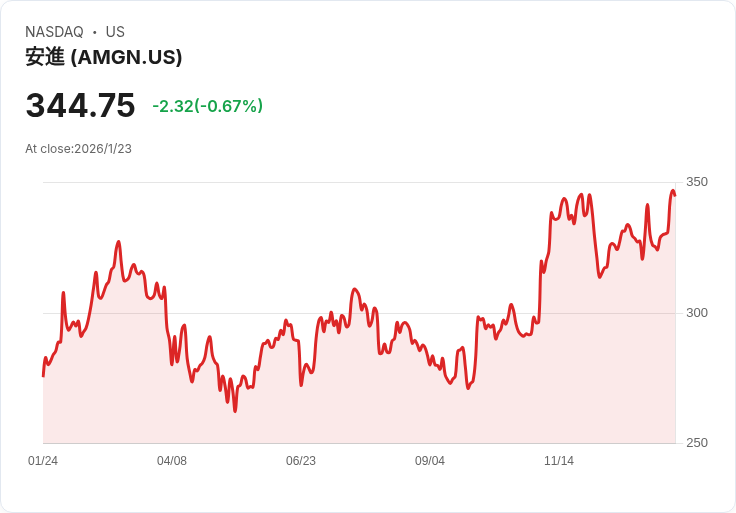Select the 344.75 current price
The image size is (736, 513).
pyautogui.click(x=80, y=105)
